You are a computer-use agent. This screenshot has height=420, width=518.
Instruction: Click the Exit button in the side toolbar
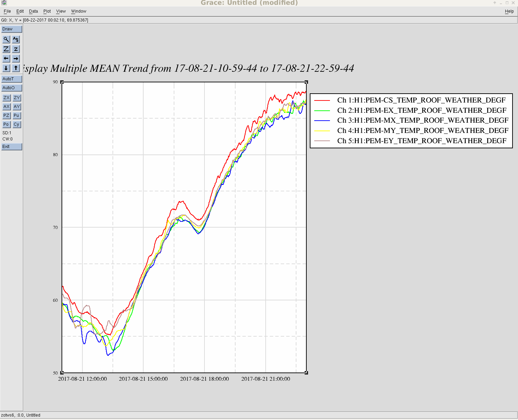point(12,147)
